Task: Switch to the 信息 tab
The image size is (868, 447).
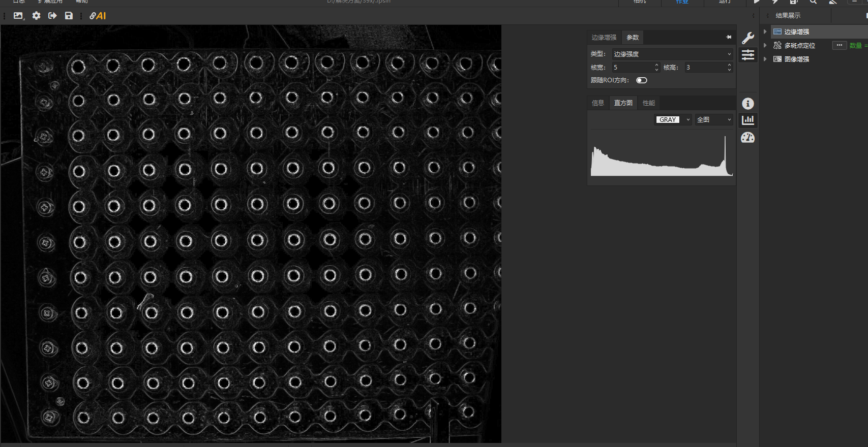Action: pyautogui.click(x=598, y=103)
